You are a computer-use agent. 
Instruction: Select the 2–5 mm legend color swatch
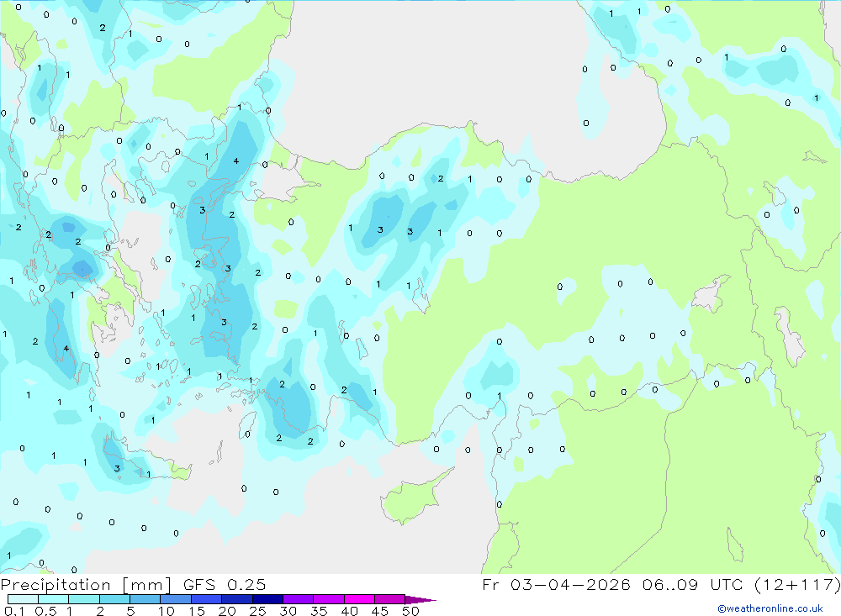tap(114, 599)
